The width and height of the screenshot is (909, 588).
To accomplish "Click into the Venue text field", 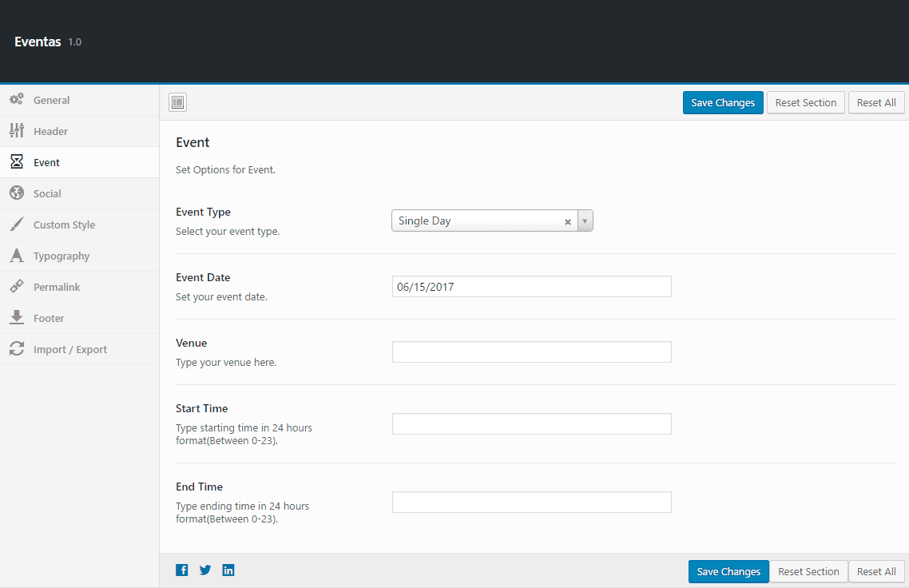I will pos(531,352).
